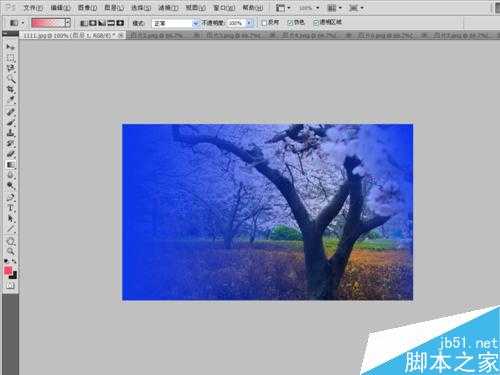
Task: Click the gradient preview bar to edit
Action: coord(48,23)
